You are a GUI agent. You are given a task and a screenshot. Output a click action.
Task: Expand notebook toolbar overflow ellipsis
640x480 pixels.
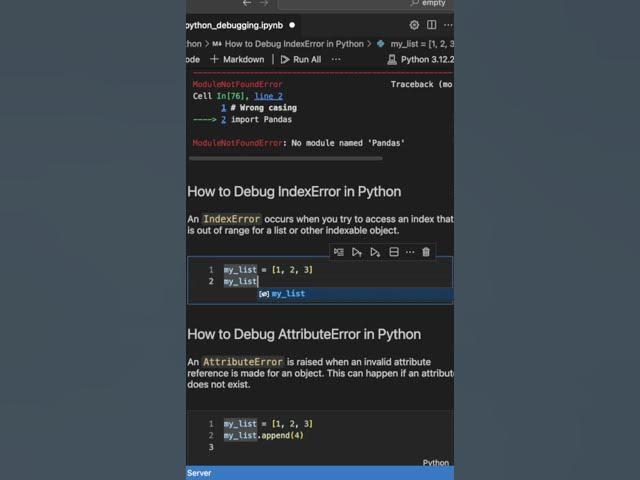(x=336, y=60)
